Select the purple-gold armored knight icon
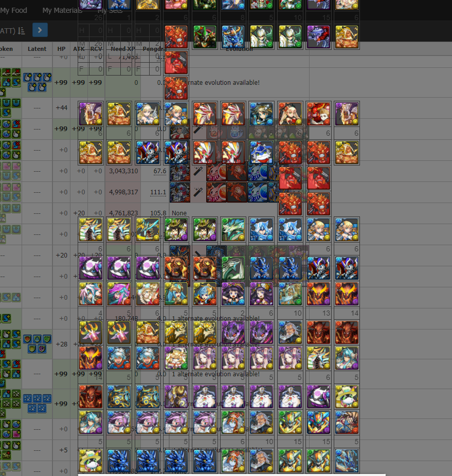452x476 pixels. click(176, 396)
